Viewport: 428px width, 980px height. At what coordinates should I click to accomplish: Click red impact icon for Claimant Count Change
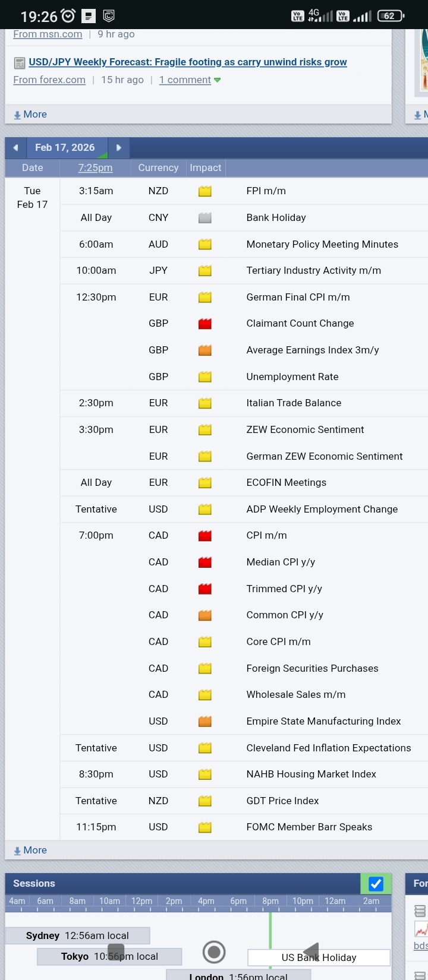(205, 324)
